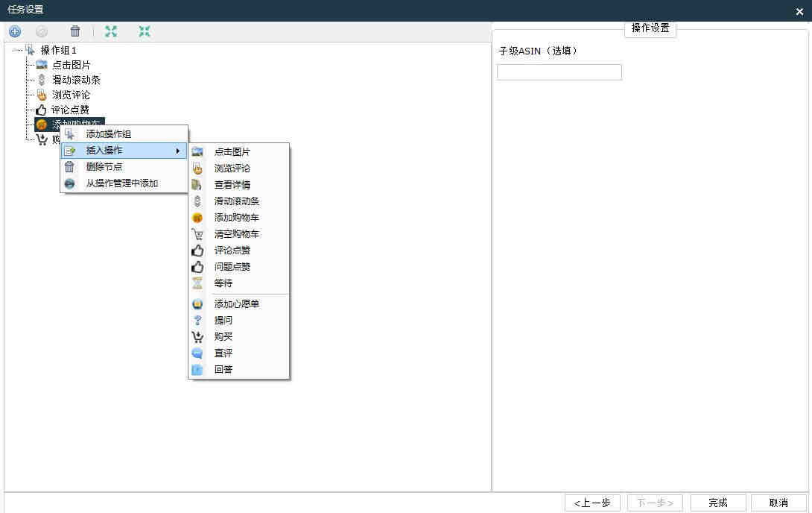Insert 购买 from submenu

(238, 337)
